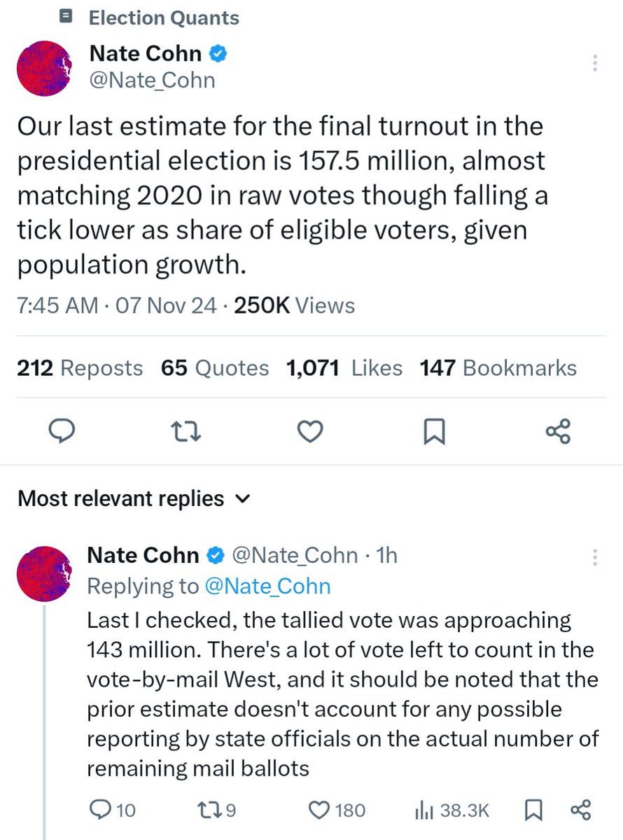
Task: Open the 65 Quotes list
Action: click(x=215, y=368)
